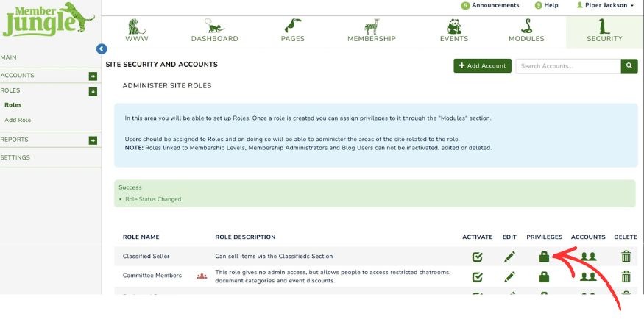Screen dimensions: 644x322
Task: Open privileges for Classified Seller role
Action: (x=544, y=257)
